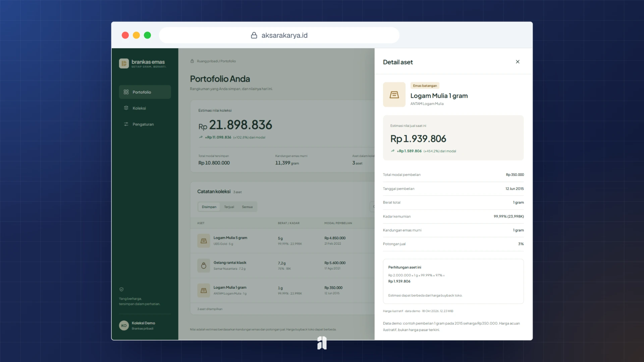The height and width of the screenshot is (362, 644).
Task: Click the Portofolio grid icon
Action: click(x=126, y=92)
